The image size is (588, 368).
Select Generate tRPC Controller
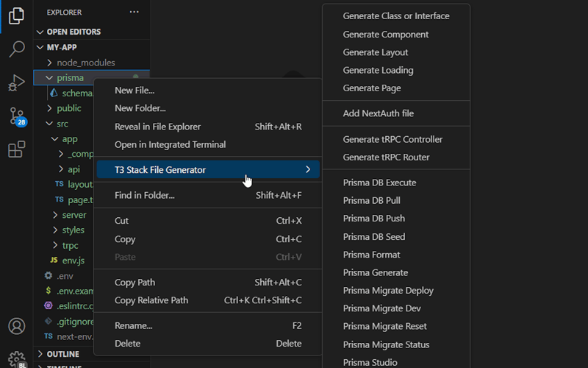pyautogui.click(x=396, y=139)
